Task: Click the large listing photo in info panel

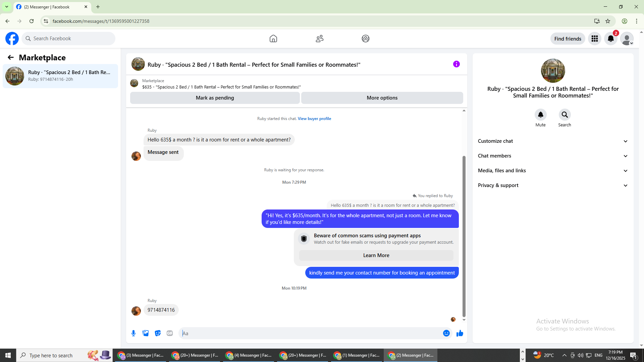Action: pos(553,71)
